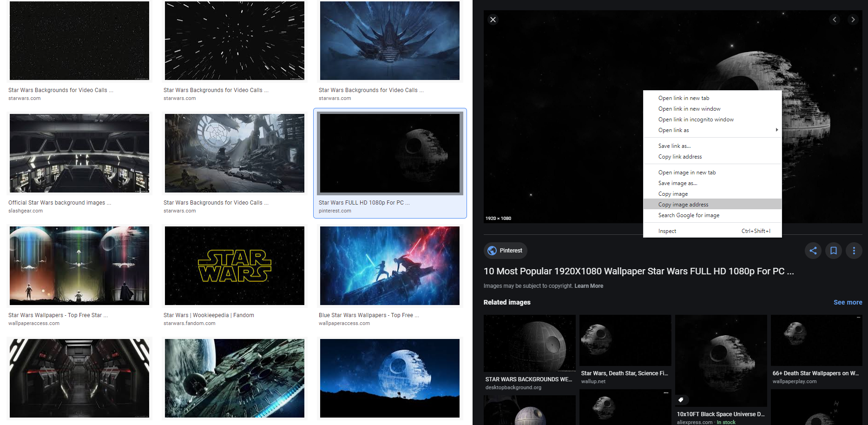Open the trilogy poster wallpaper thumbnail
Screen dimensions: 868x425
(x=79, y=266)
